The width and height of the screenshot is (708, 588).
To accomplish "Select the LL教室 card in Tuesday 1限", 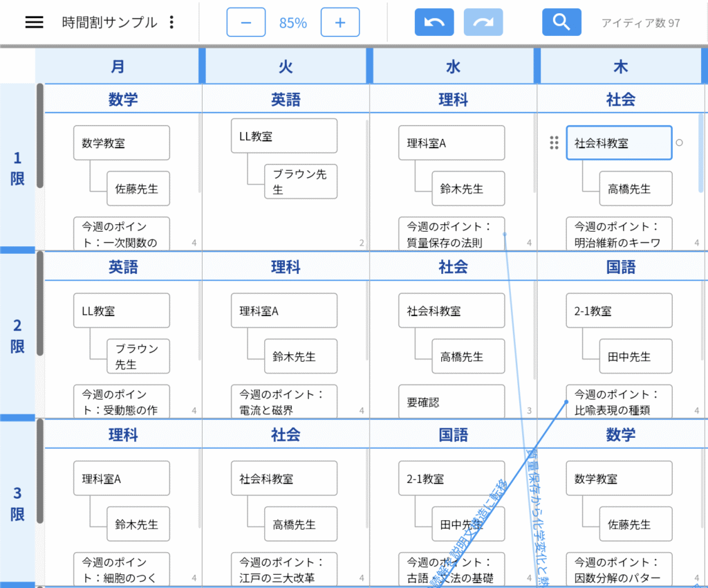I will coord(284,136).
